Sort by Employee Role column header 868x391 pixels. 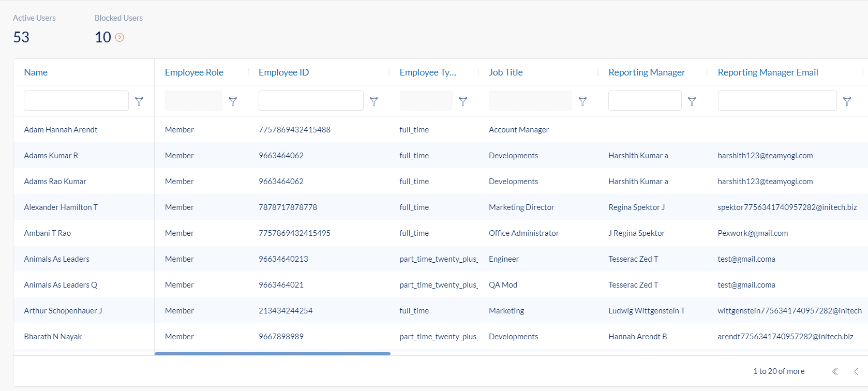pyautogui.click(x=194, y=72)
